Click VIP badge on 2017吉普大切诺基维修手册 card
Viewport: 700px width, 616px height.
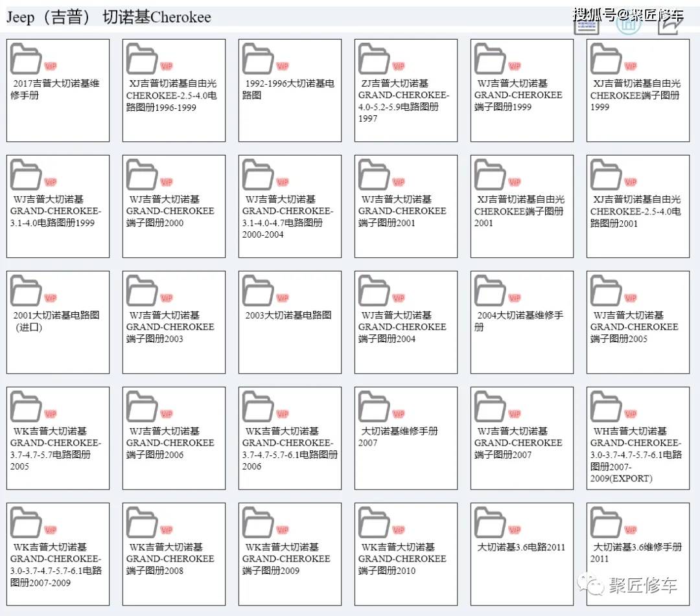click(x=51, y=66)
